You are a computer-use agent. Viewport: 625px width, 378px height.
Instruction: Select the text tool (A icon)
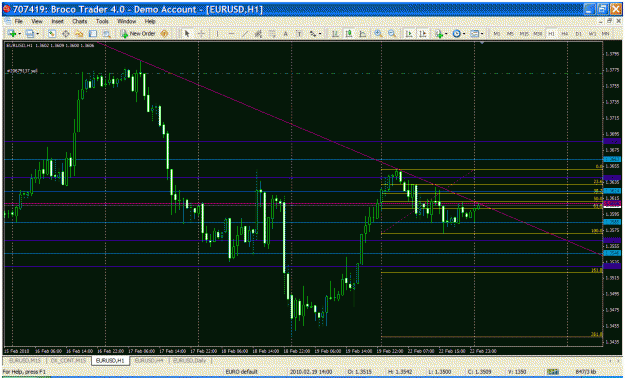pos(285,34)
